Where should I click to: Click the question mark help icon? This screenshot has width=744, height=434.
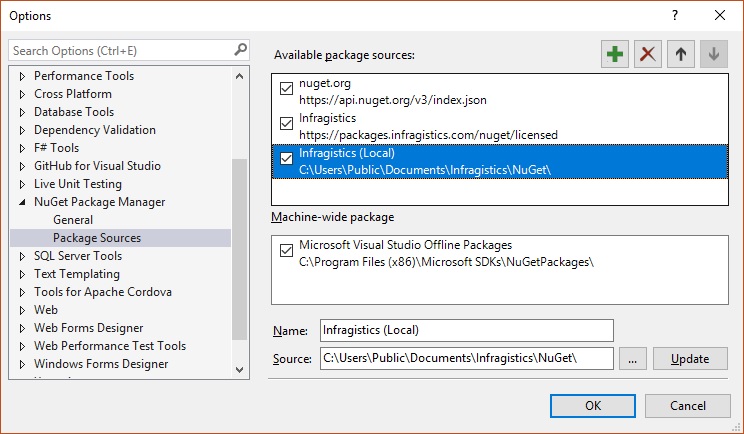pyautogui.click(x=675, y=15)
